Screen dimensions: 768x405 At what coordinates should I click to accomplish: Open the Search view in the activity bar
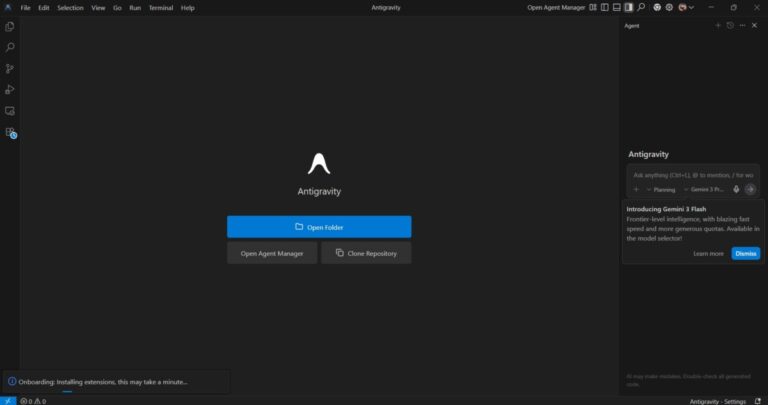pos(10,48)
